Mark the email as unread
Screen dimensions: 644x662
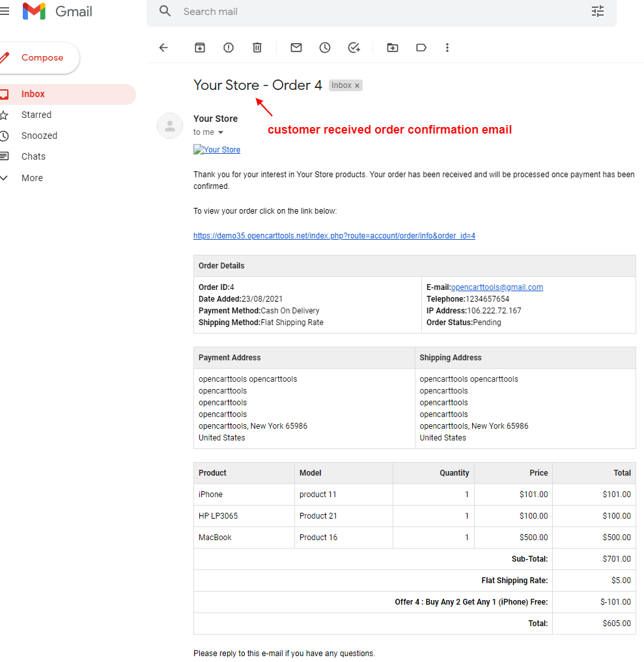(x=296, y=47)
